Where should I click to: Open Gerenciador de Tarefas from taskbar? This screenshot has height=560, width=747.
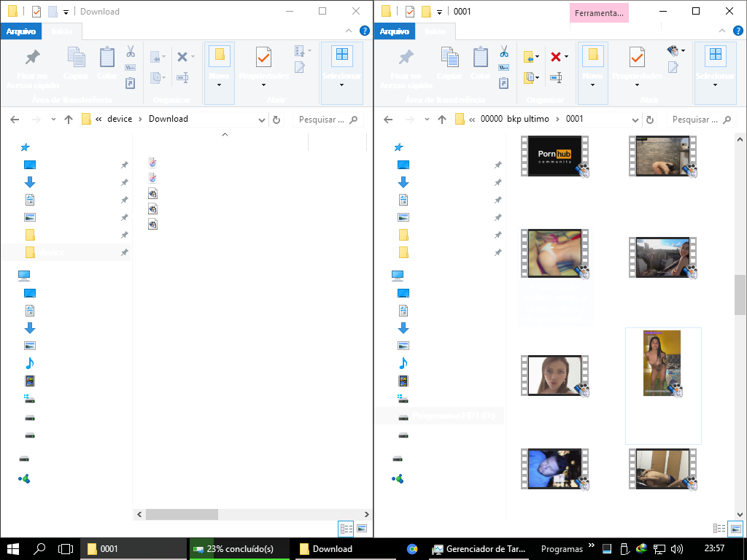tap(477, 549)
